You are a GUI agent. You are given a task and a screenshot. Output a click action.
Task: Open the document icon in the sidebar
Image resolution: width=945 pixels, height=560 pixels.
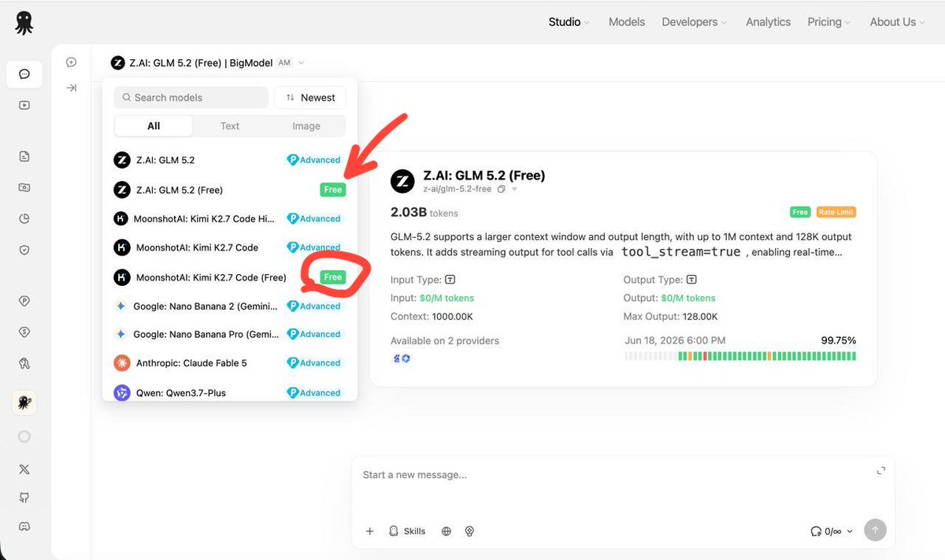point(24,157)
